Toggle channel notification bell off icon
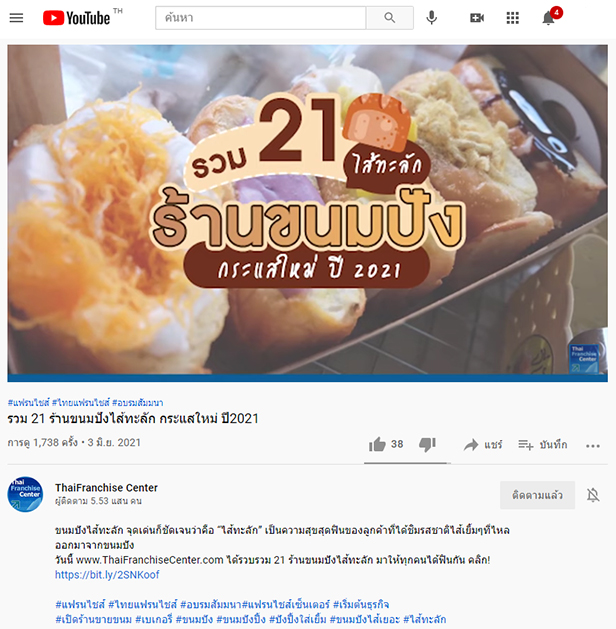The image size is (616, 629). 593,495
